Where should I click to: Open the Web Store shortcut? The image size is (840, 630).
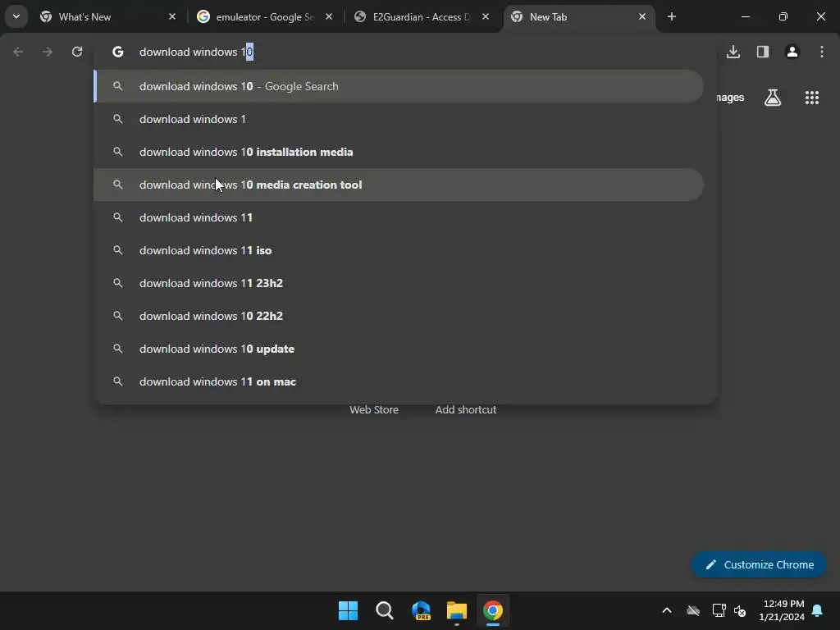[x=374, y=410]
